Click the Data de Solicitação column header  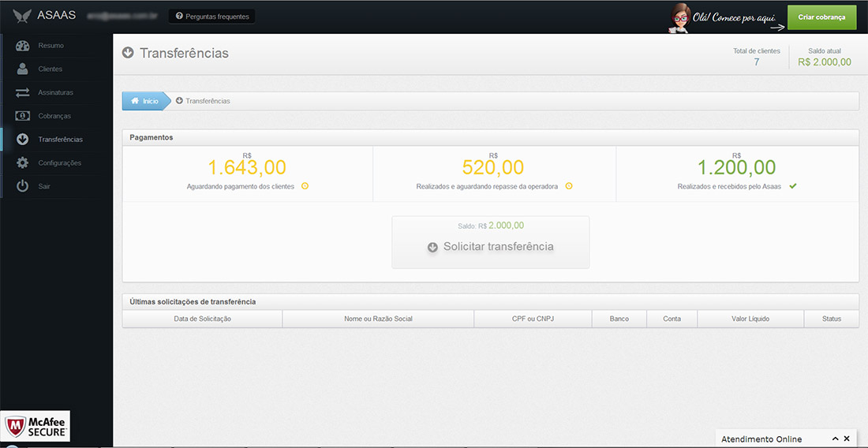(202, 319)
